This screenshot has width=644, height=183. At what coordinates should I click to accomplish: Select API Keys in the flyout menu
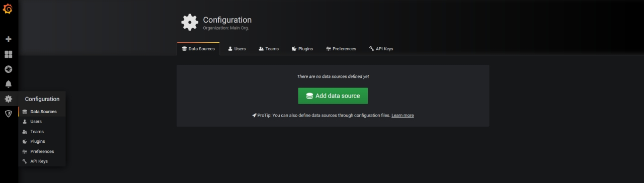click(x=42, y=161)
